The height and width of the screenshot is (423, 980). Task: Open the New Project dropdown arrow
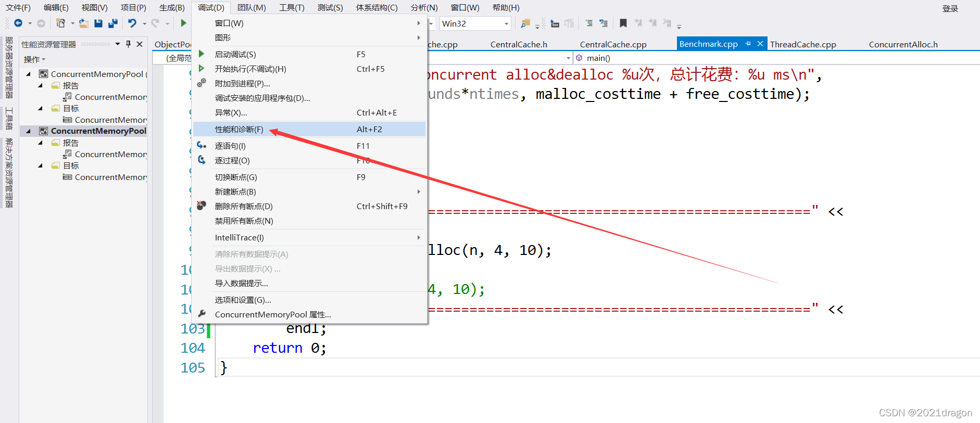[72, 23]
